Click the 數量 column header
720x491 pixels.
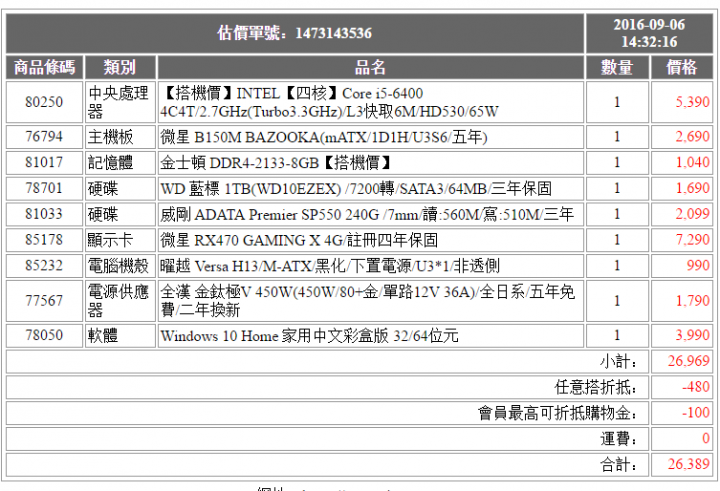pos(617,67)
